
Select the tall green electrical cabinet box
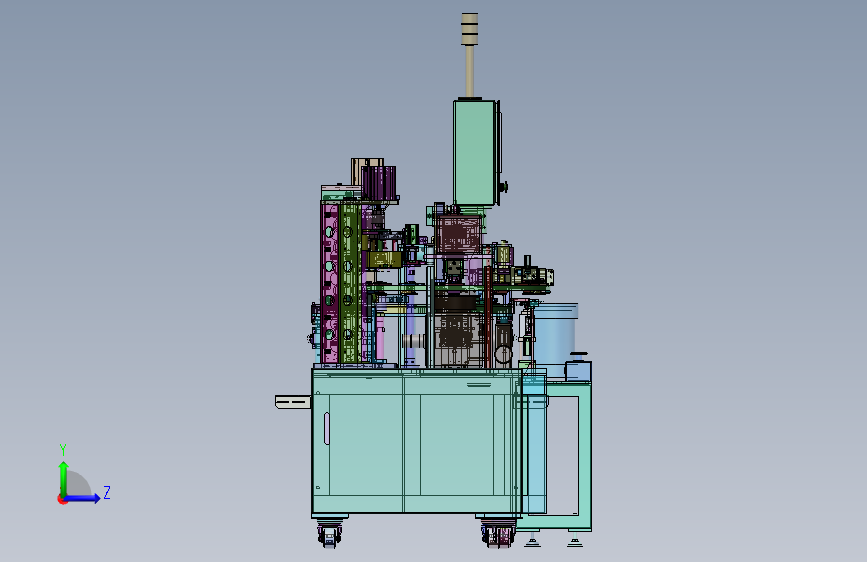pos(476,153)
